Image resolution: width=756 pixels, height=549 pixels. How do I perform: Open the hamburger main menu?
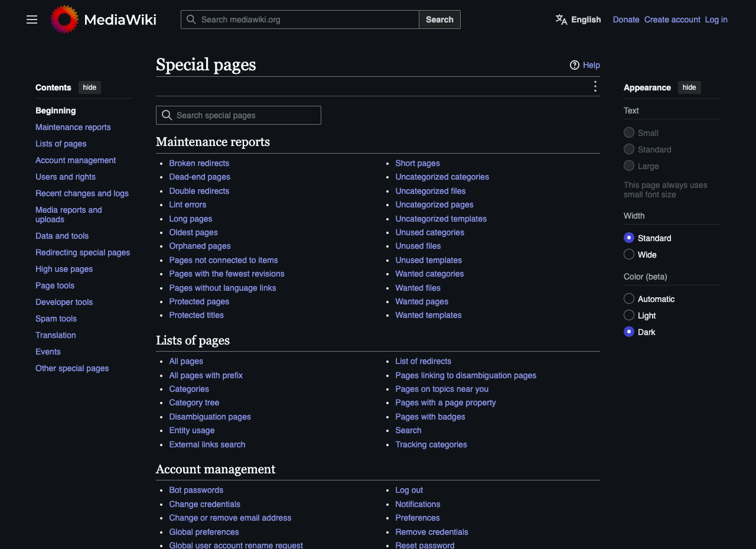[x=32, y=20]
